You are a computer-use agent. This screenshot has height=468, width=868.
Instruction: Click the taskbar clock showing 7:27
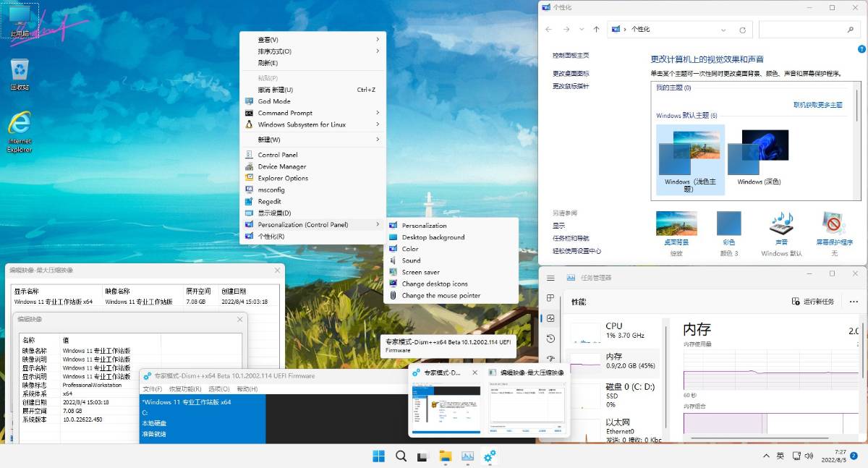pyautogui.click(x=835, y=456)
